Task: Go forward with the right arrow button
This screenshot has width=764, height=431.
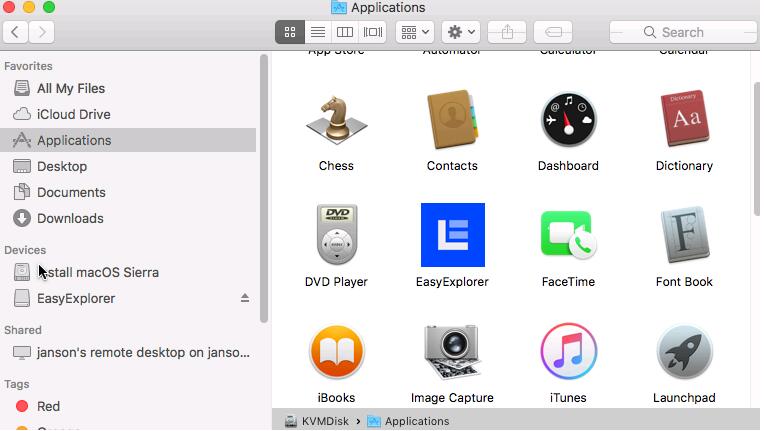Action: 41,32
